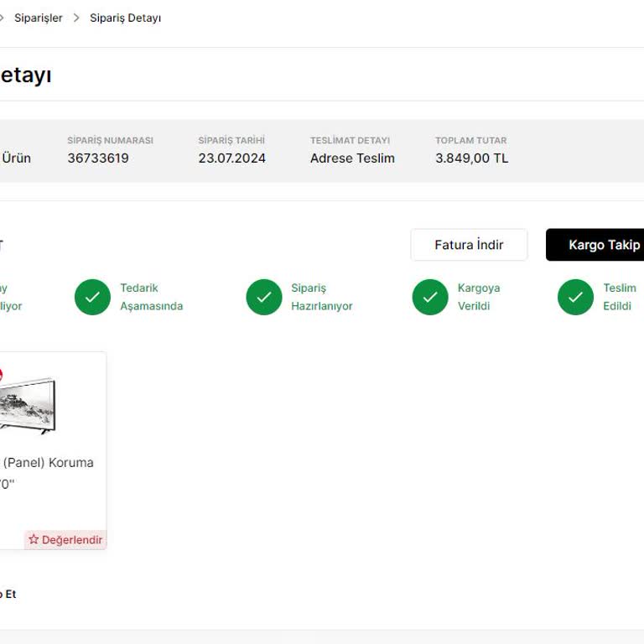Open the TV product thumbnail
Screen dimensions: 644x644
(27, 406)
